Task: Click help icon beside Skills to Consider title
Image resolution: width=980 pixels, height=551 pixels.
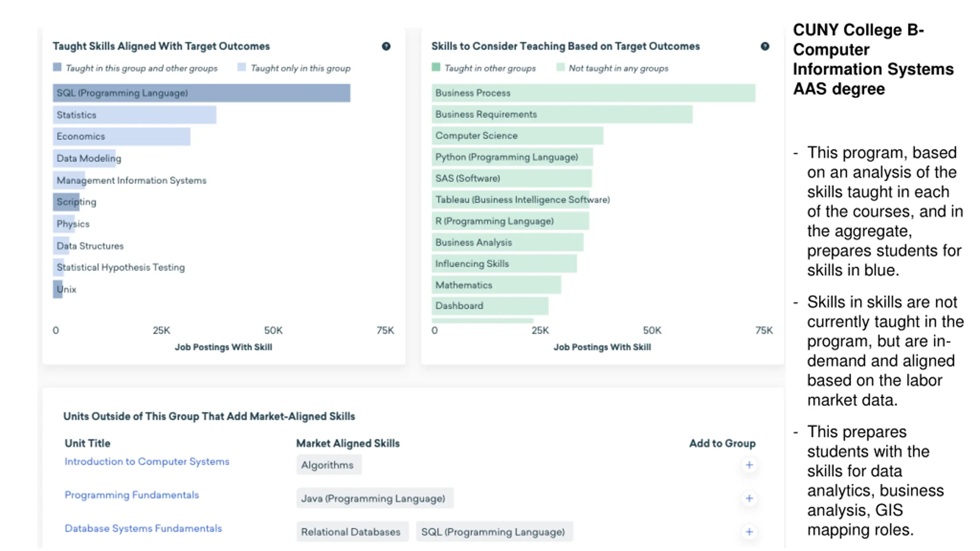Action: click(x=764, y=46)
